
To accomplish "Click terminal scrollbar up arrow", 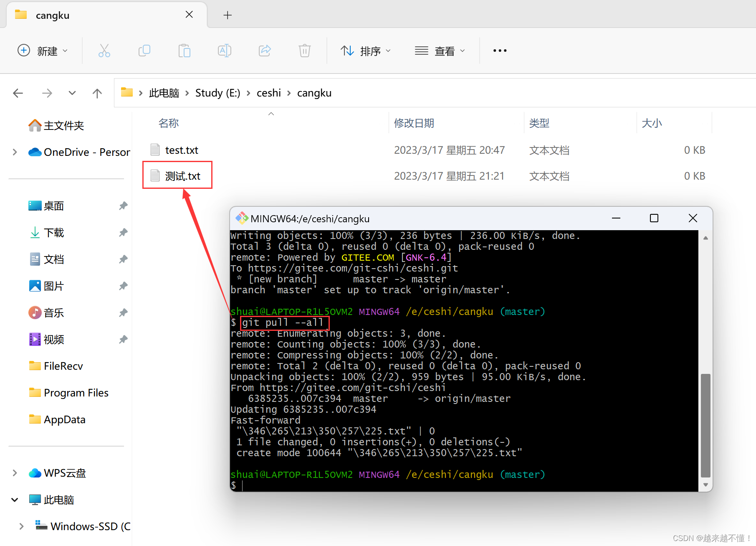I will tap(705, 238).
